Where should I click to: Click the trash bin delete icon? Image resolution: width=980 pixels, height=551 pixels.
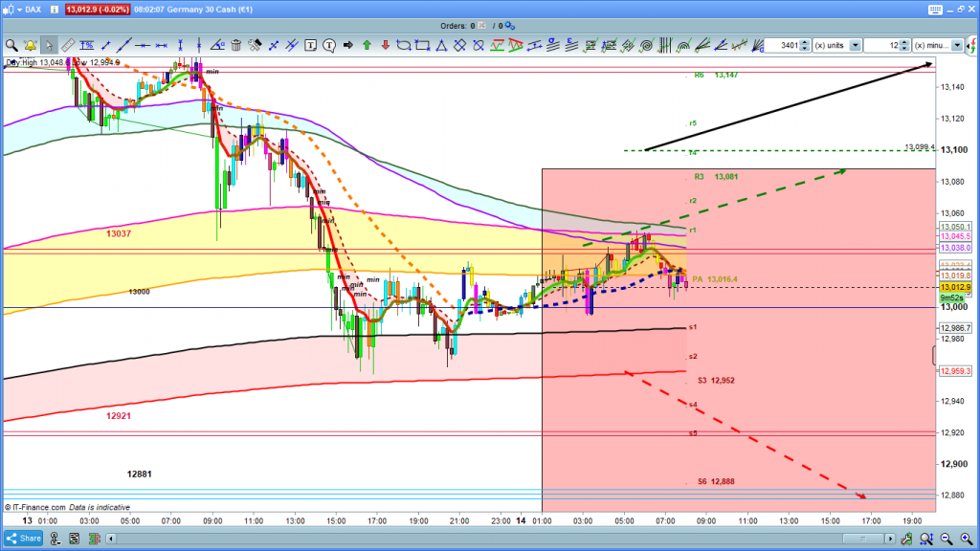coord(237,45)
